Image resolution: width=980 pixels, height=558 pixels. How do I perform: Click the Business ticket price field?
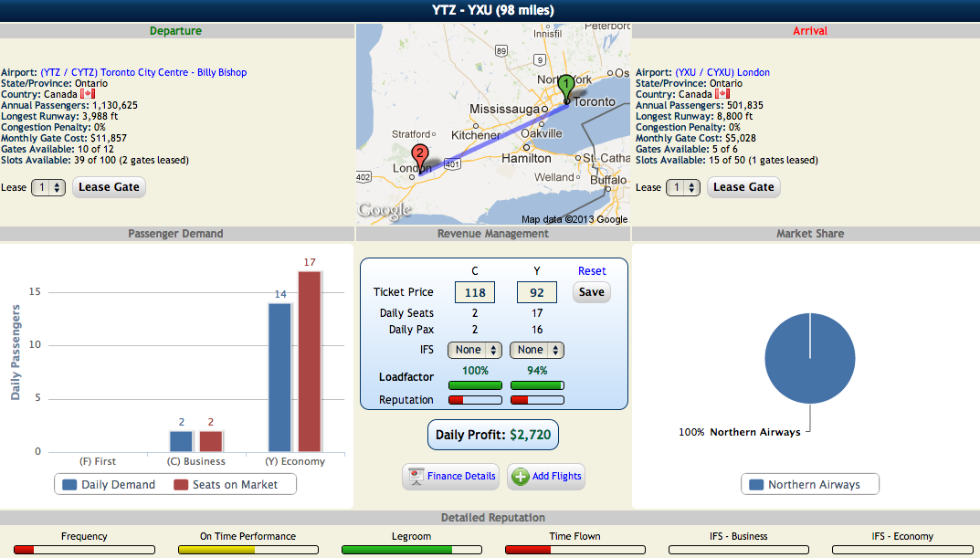point(475,292)
